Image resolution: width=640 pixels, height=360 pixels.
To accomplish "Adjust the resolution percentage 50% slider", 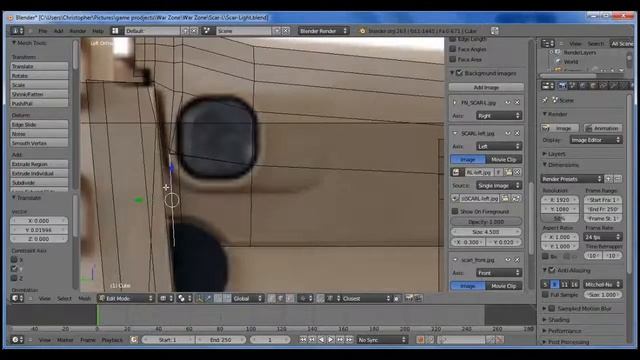I will tap(560, 218).
